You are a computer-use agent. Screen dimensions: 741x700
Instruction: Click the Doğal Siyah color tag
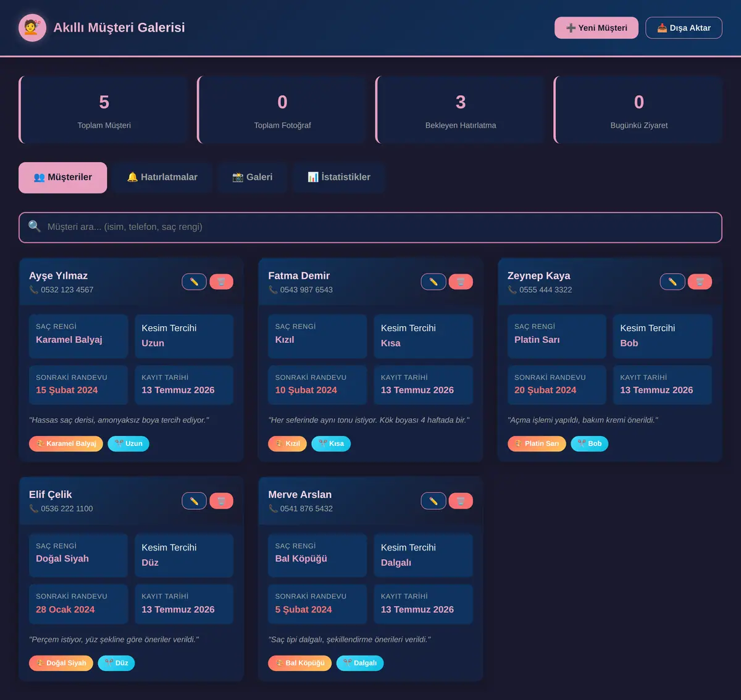pyautogui.click(x=61, y=663)
